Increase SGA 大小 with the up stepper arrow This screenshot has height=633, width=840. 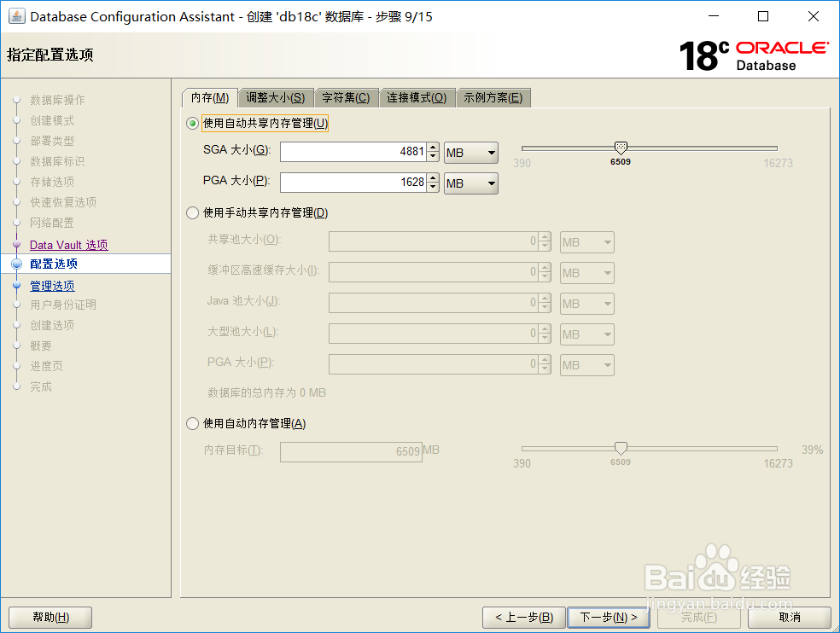[432, 148]
